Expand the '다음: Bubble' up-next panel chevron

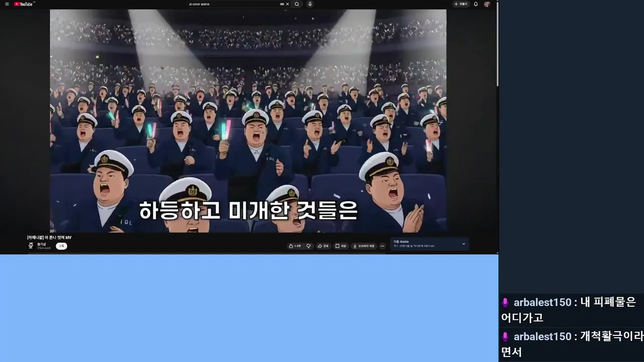pos(464,244)
